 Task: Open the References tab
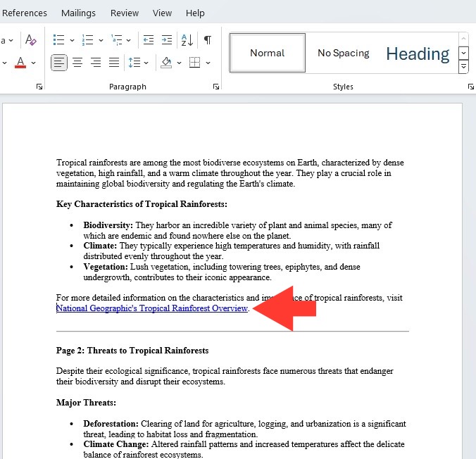pyautogui.click(x=25, y=13)
